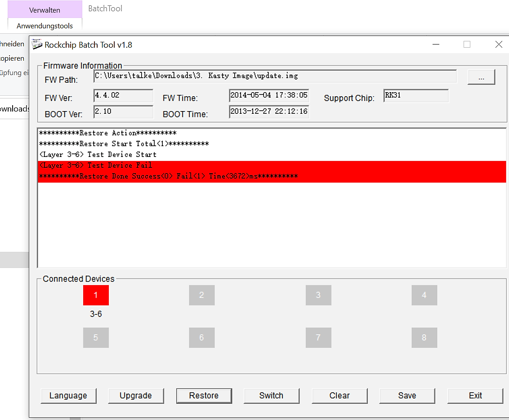This screenshot has width=509, height=420.
Task: Select red connected device slot 1
Action: [96, 295]
